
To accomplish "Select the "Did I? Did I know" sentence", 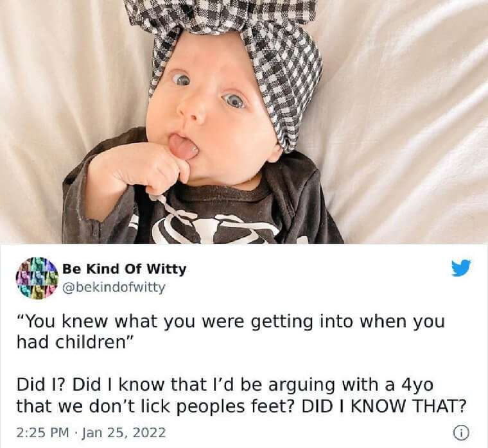I will point(224,385).
